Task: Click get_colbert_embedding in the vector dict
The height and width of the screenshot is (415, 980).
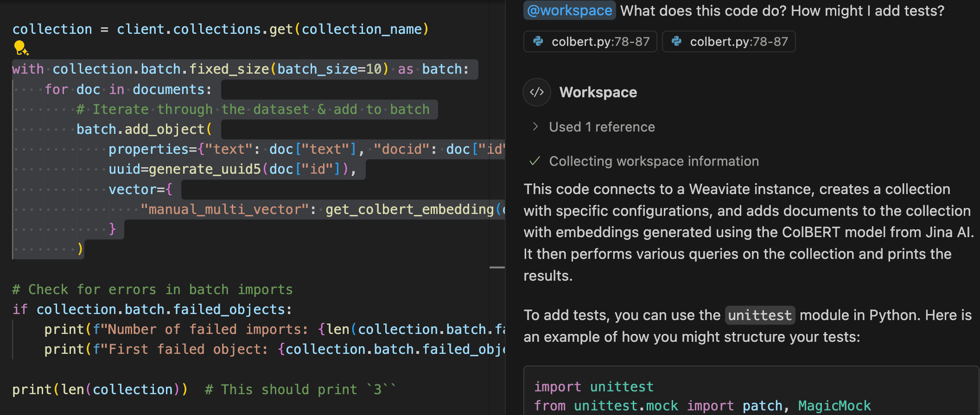Action: coord(409,209)
